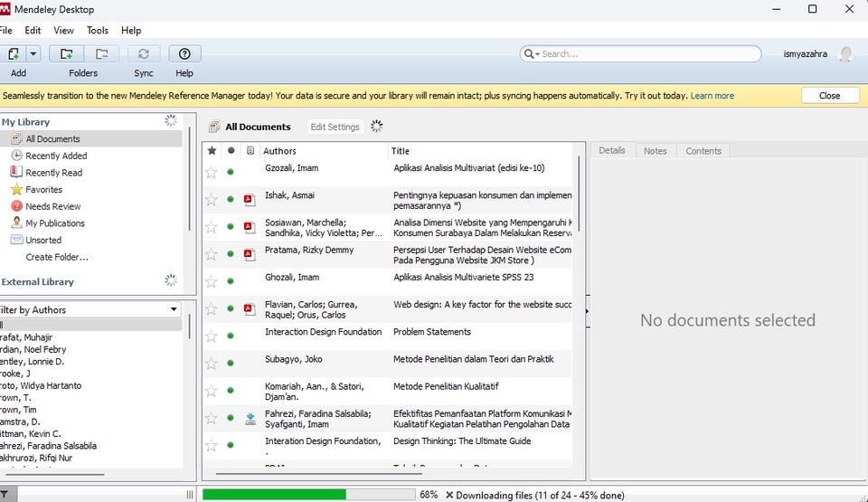The image size is (868, 502).
Task: Click the Edit Settings button
Action: [335, 127]
